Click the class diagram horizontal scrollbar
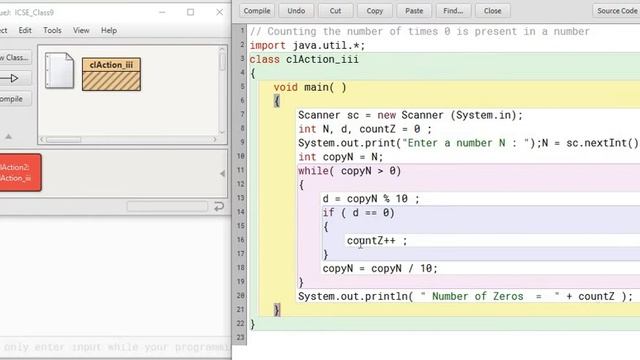This screenshot has width=640, height=360. (x=129, y=140)
